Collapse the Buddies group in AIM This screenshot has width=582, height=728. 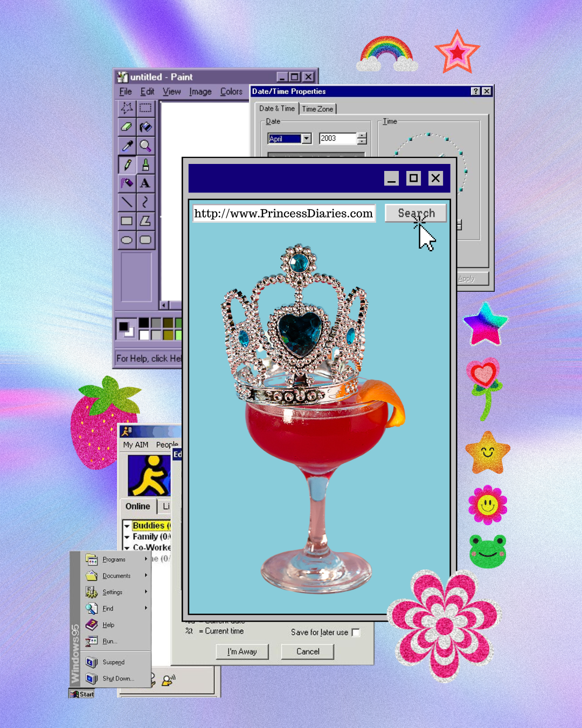coord(127,526)
